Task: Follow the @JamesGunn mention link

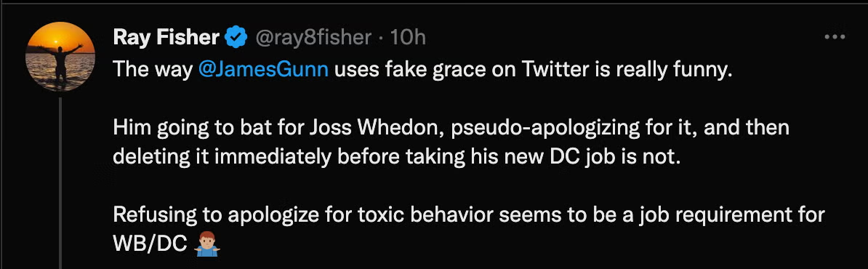Action: point(262,71)
